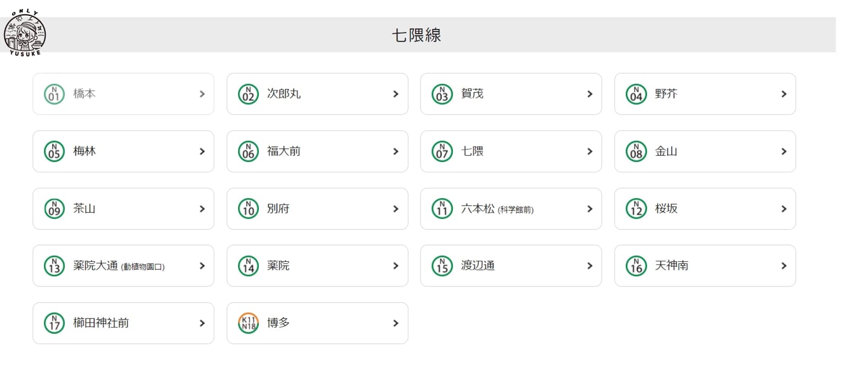This screenshot has width=868, height=371.
Task: Click the 七隈線 heading banner
Action: coord(416,35)
